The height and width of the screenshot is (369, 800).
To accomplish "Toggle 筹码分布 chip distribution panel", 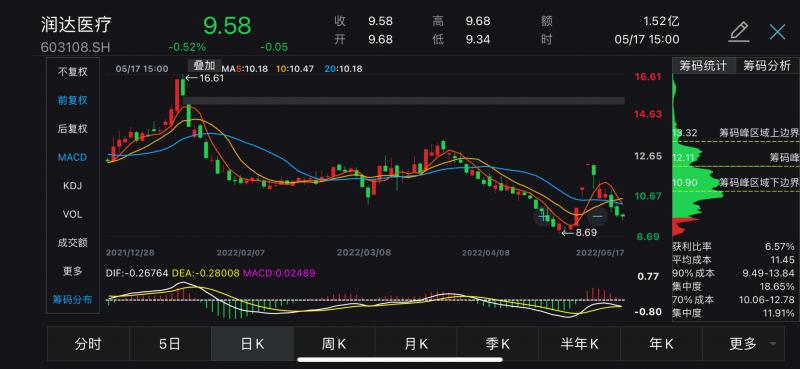I will 72,300.
